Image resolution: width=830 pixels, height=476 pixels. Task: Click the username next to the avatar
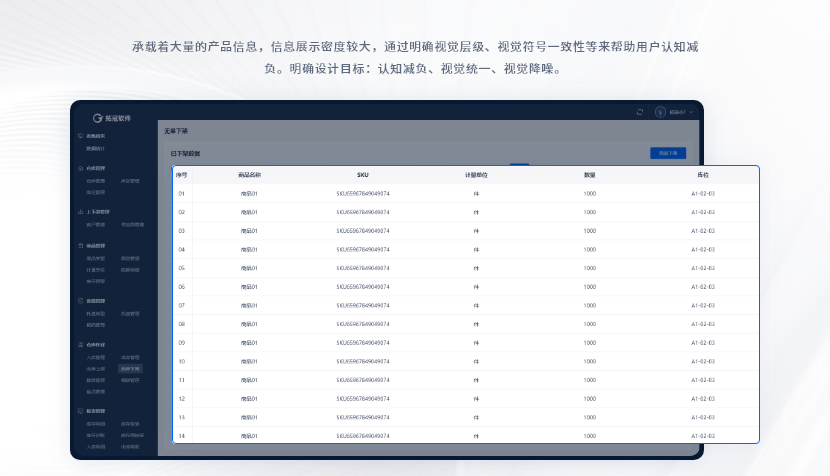(x=678, y=112)
